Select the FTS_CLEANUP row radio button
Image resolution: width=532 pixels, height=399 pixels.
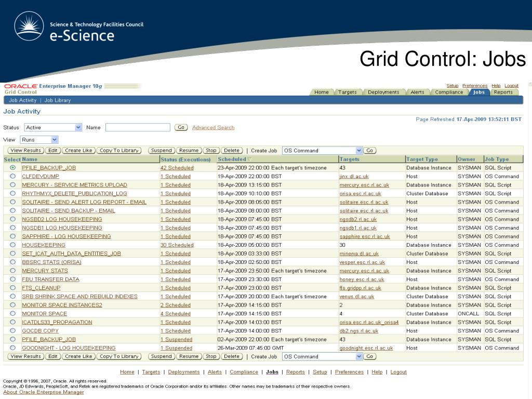pyautogui.click(x=12, y=288)
